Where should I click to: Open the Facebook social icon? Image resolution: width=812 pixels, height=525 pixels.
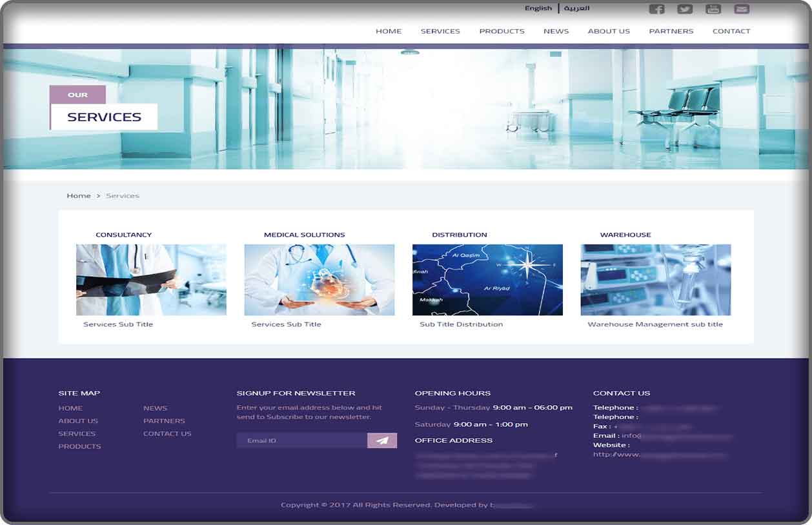pos(656,9)
